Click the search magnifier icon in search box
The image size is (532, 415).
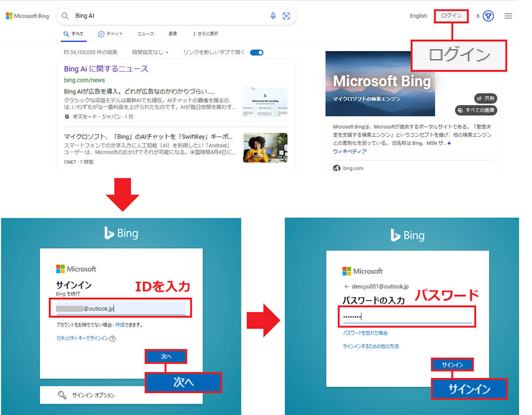coord(65,16)
